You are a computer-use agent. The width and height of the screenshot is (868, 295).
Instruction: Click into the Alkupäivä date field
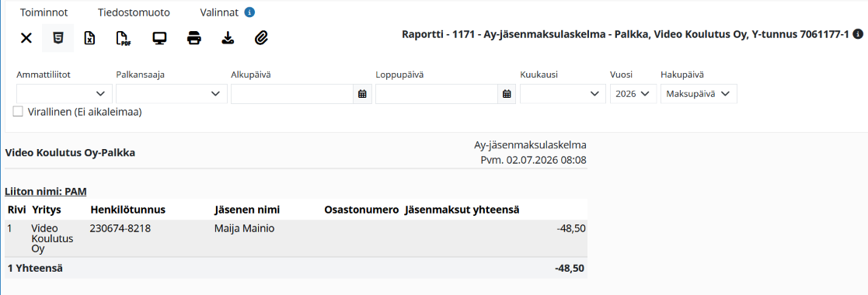tap(292, 94)
